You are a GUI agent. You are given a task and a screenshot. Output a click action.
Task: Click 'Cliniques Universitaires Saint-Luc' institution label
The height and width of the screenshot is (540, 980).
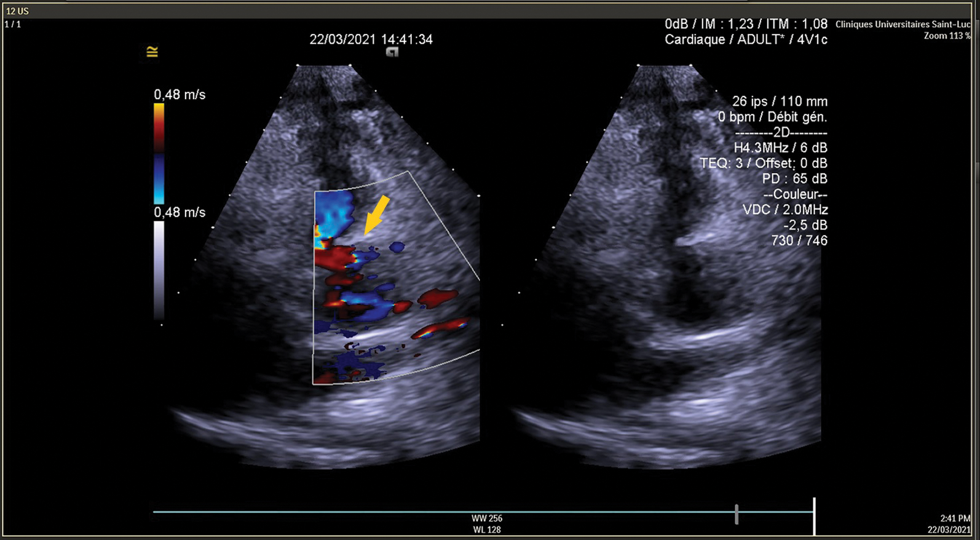click(x=902, y=25)
